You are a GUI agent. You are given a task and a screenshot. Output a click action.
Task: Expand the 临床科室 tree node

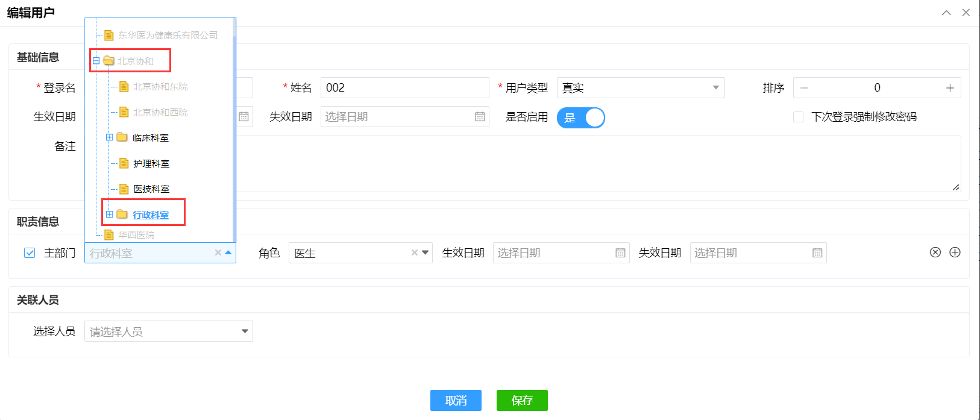coord(110,137)
